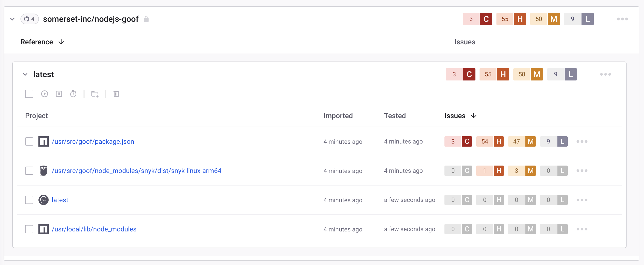Viewport: 644px width, 265px height.
Task: Collapse the latest reference group
Action: (25, 75)
